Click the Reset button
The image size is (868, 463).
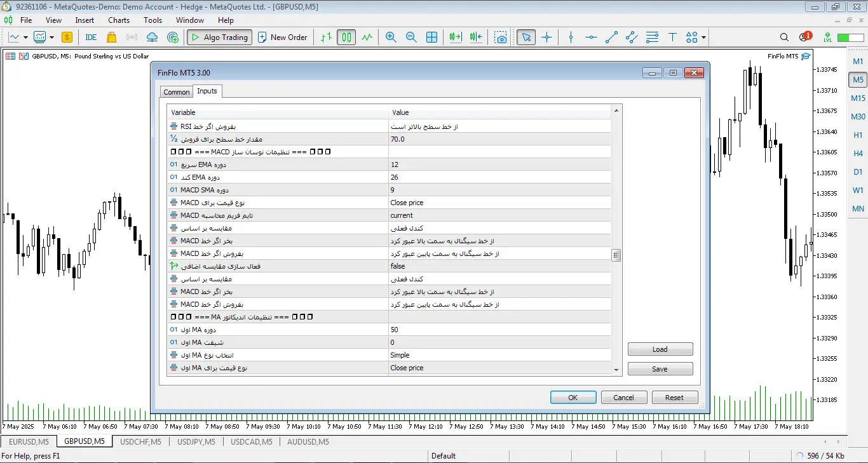pyautogui.click(x=675, y=398)
